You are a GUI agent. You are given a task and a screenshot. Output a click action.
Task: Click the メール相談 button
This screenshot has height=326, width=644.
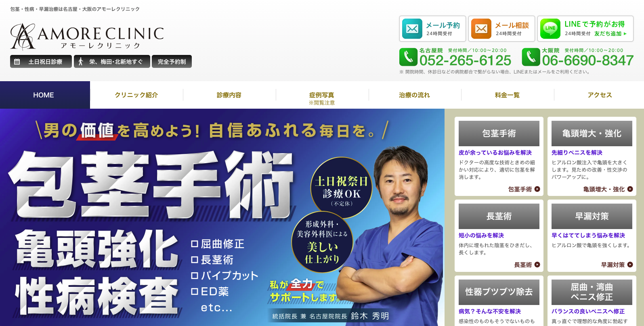click(x=501, y=29)
